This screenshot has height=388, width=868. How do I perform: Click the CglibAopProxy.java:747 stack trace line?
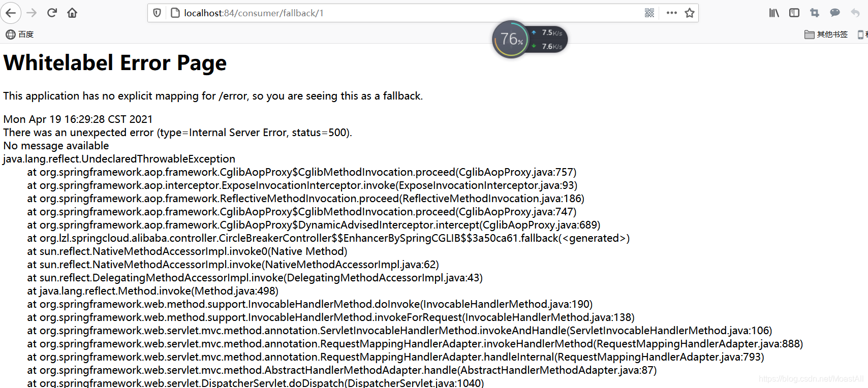coord(302,212)
